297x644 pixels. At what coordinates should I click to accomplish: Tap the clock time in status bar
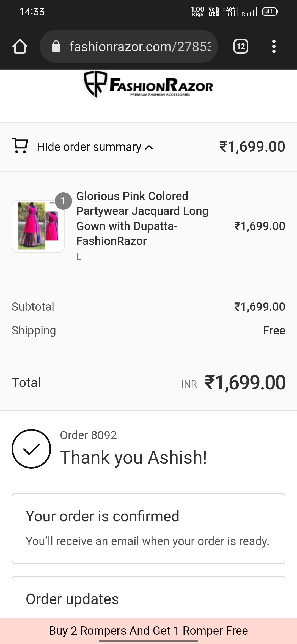pyautogui.click(x=32, y=12)
